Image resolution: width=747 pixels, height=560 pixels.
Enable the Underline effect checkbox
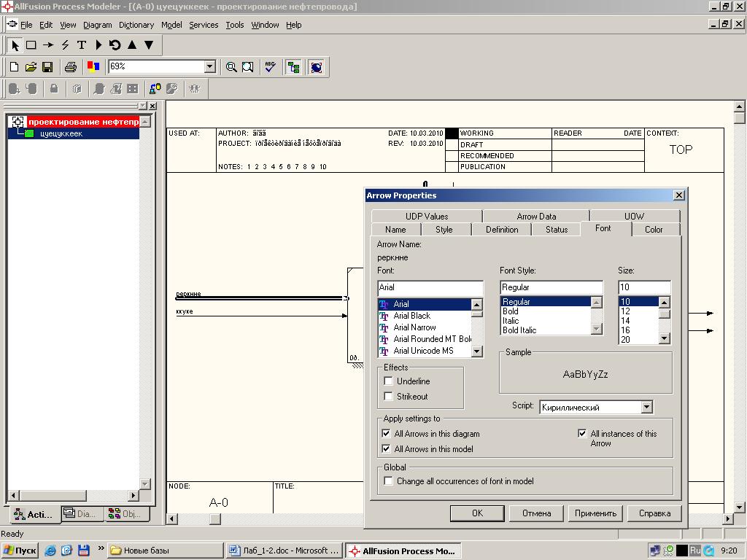(x=388, y=381)
